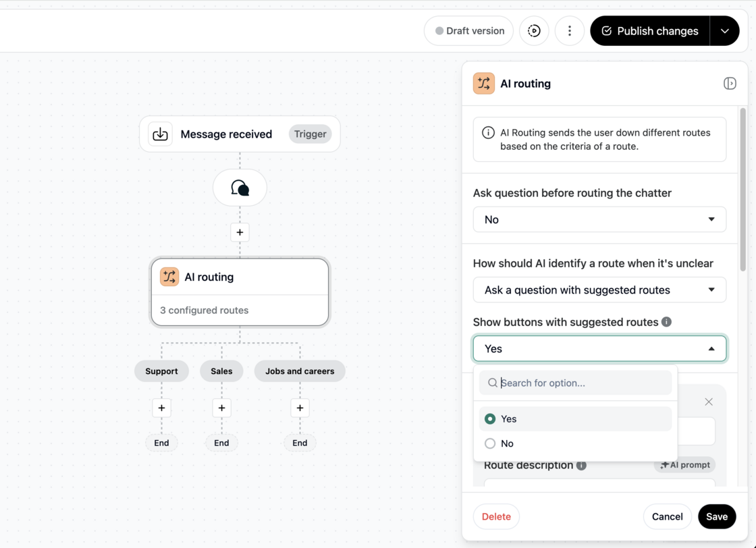
Task: Add step under the Support route
Action: pyautogui.click(x=161, y=408)
